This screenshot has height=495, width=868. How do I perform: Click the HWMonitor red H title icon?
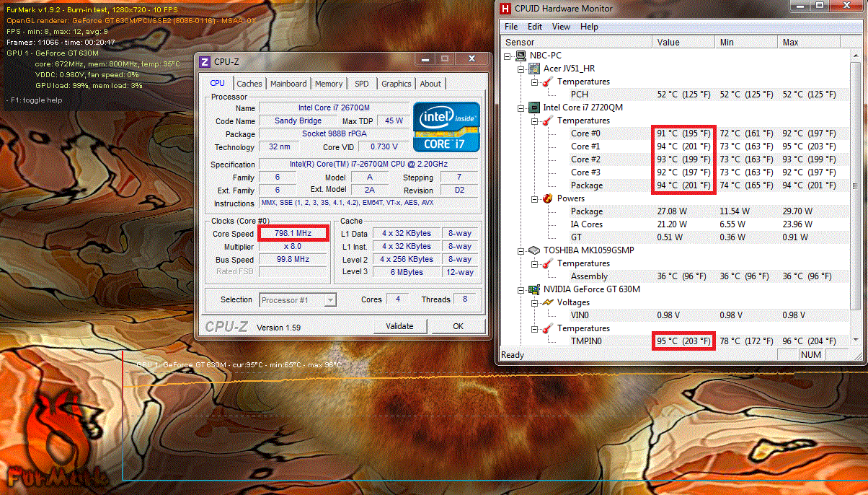pos(506,9)
